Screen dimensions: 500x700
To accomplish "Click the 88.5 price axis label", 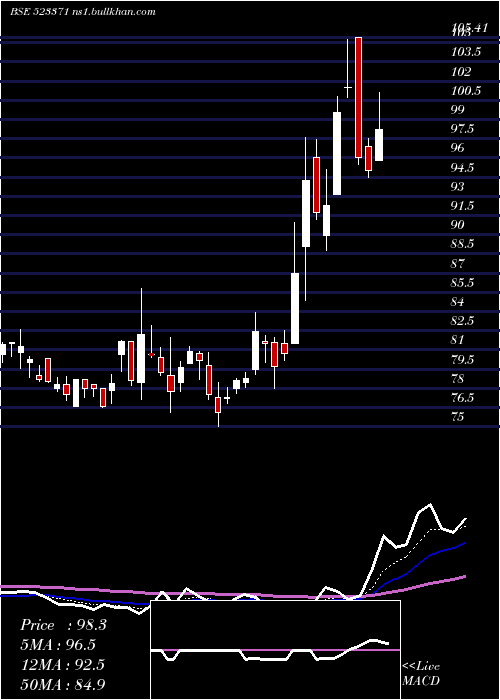I will [463, 244].
